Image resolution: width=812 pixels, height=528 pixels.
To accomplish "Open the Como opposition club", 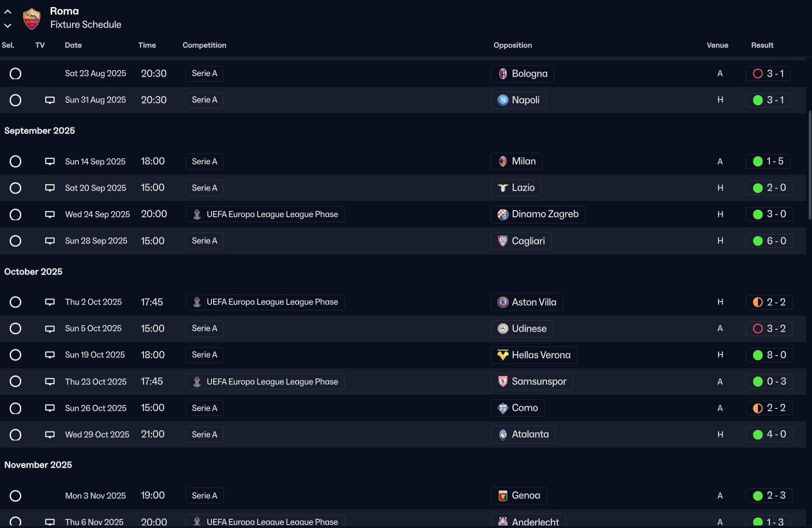I will 518,408.
